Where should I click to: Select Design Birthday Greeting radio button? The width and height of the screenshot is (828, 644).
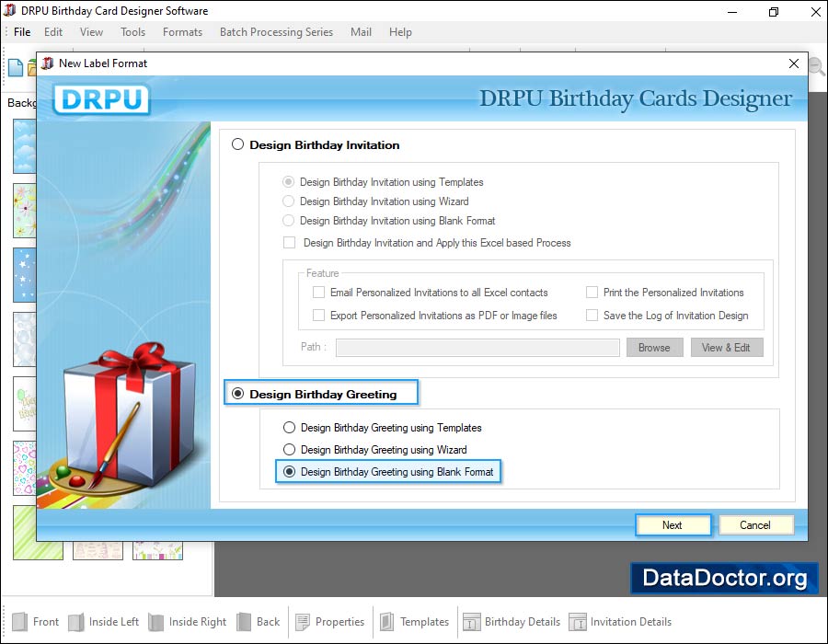coord(237,394)
